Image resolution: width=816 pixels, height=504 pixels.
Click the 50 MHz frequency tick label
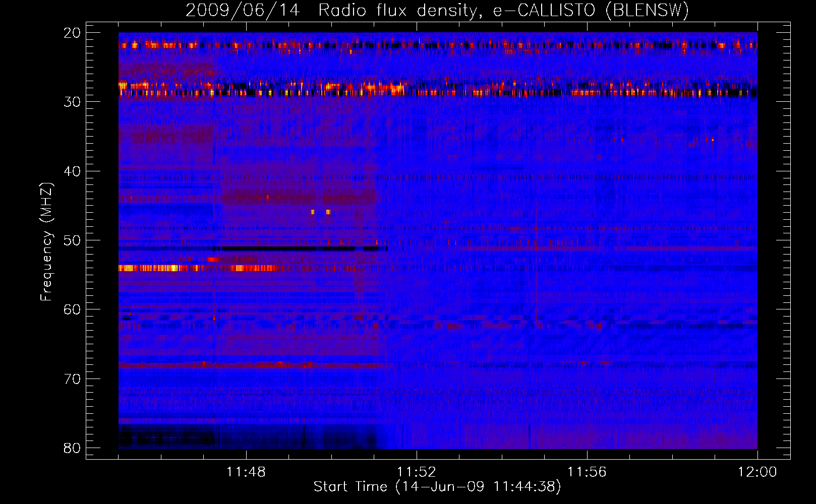point(72,240)
